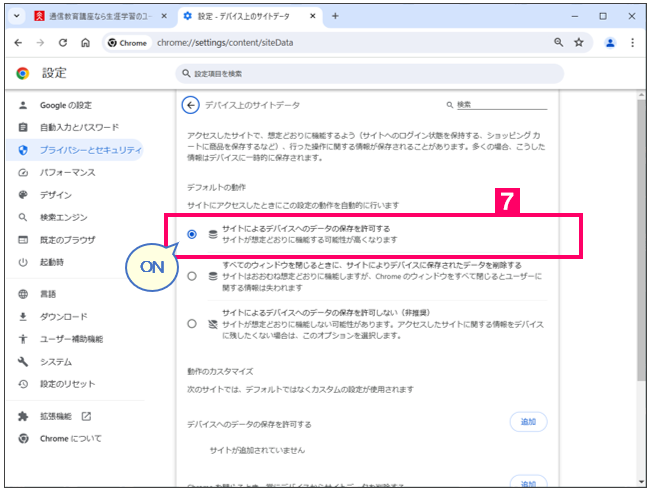Click the 検索 field in site data header
651x495 pixels.
(500, 105)
